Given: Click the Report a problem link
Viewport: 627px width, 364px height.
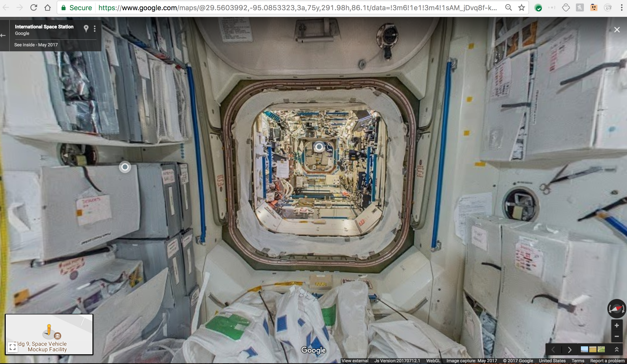Looking at the screenshot, I should coord(607,361).
